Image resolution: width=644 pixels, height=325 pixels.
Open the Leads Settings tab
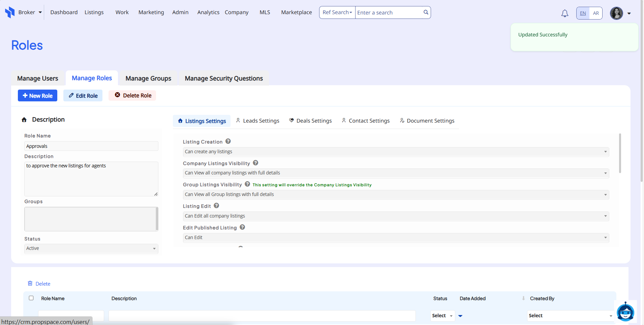pos(258,121)
